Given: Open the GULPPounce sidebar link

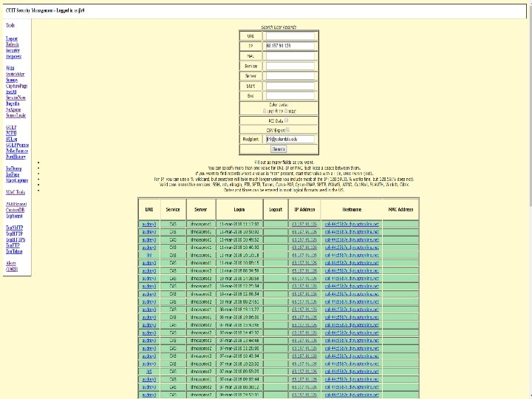Looking at the screenshot, I should tap(17, 146).
